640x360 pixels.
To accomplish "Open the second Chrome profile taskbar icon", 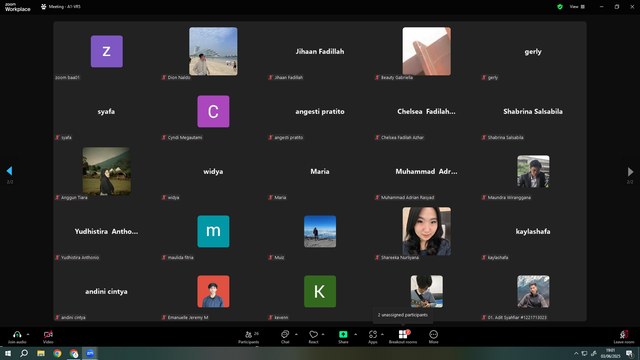I will pyautogui.click(x=74, y=353).
